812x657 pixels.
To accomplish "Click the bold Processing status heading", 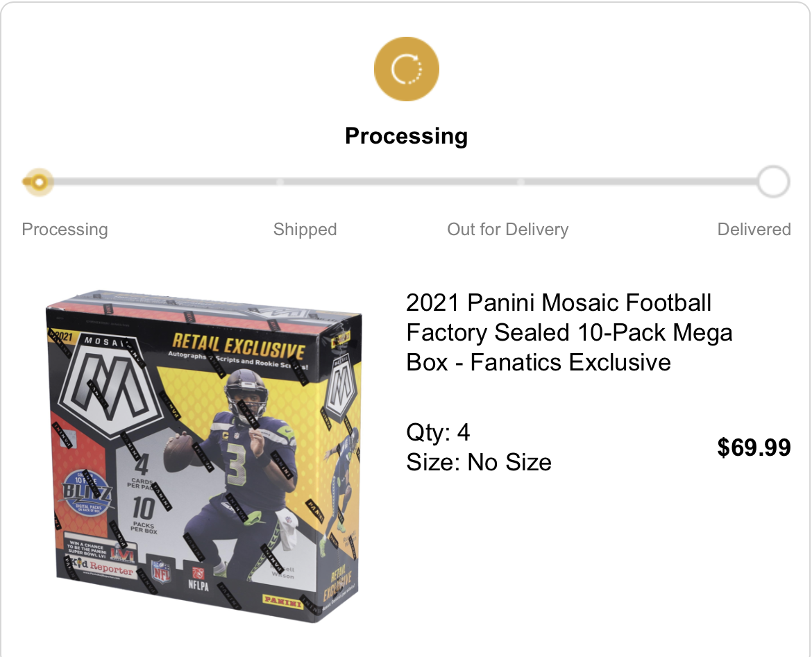I will (406, 136).
